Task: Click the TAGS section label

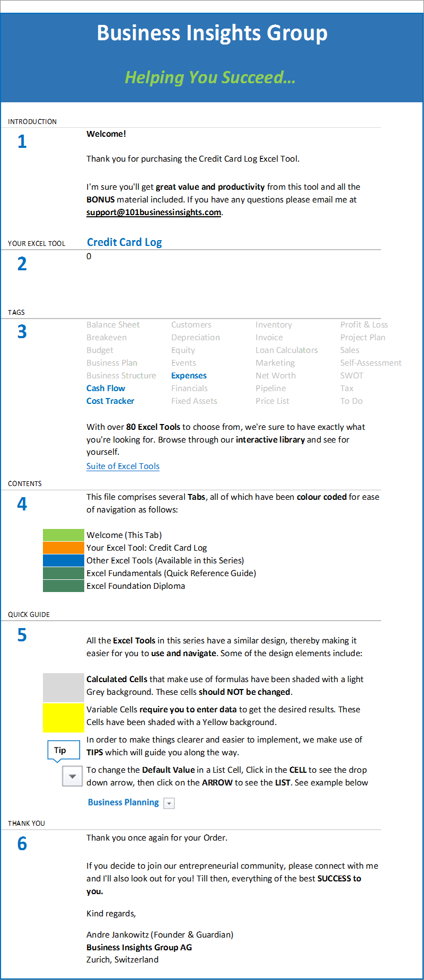Action: click(16, 312)
